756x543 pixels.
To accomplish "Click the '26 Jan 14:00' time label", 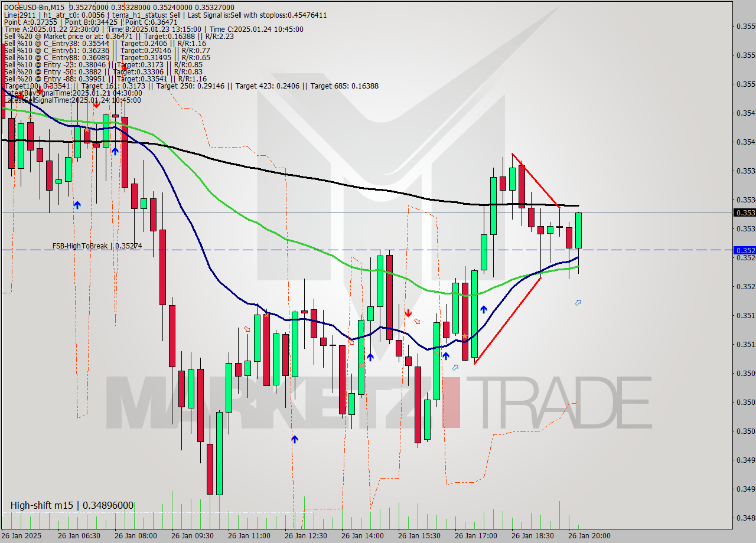I will pyautogui.click(x=363, y=535).
